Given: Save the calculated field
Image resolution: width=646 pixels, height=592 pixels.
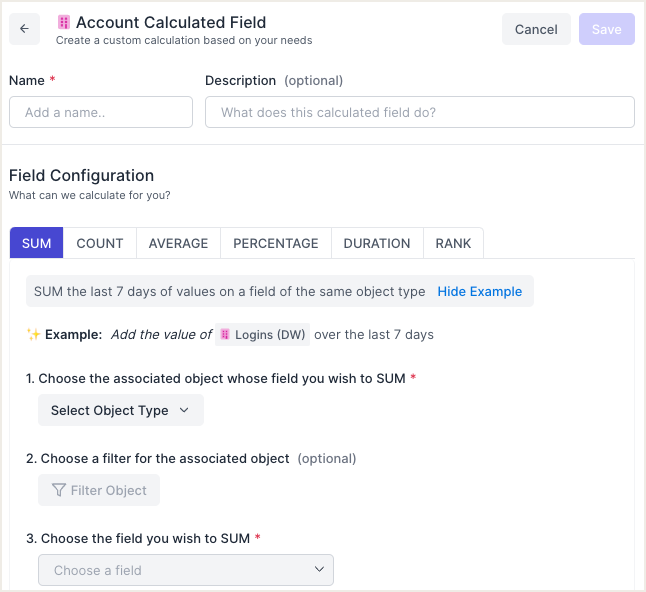Looking at the screenshot, I should click(x=606, y=29).
